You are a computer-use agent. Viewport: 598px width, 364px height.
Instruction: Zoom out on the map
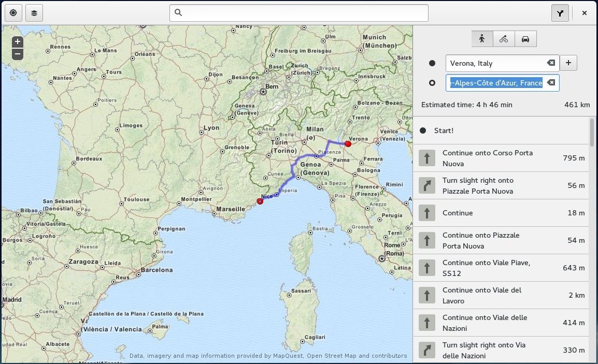click(18, 54)
